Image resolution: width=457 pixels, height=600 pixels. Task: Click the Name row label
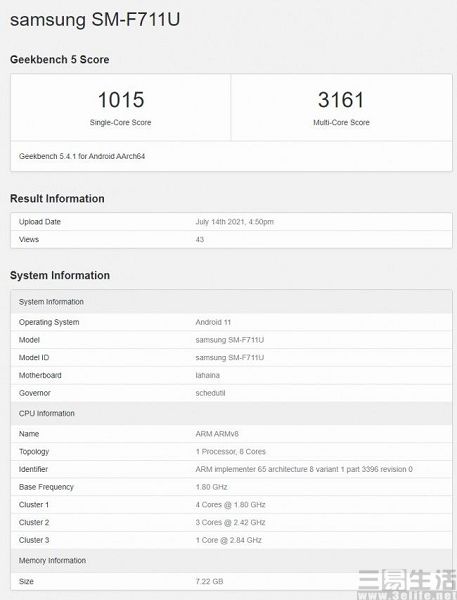[29, 434]
